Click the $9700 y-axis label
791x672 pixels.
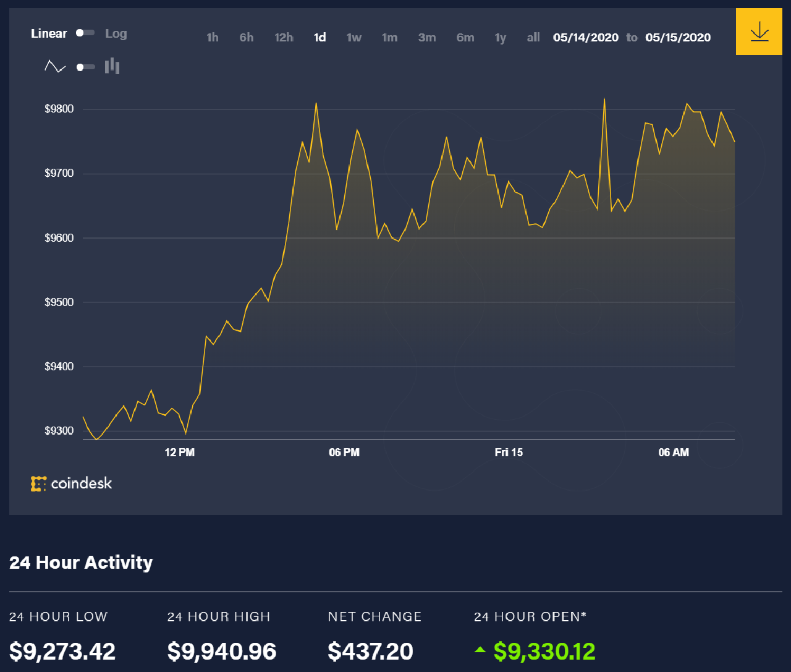click(x=59, y=173)
